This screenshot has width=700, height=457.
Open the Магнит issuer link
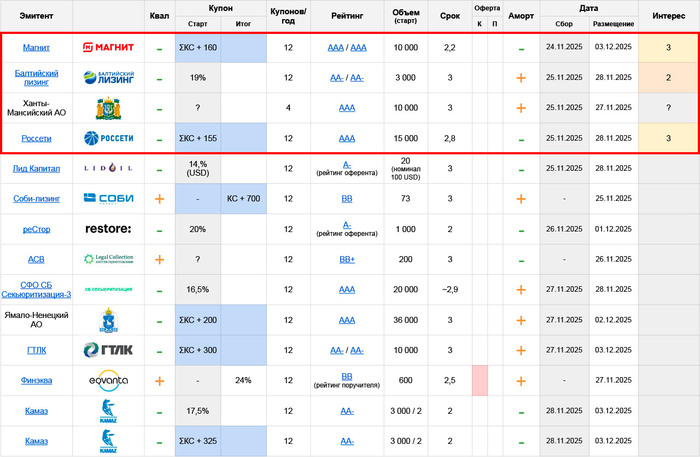click(x=36, y=48)
